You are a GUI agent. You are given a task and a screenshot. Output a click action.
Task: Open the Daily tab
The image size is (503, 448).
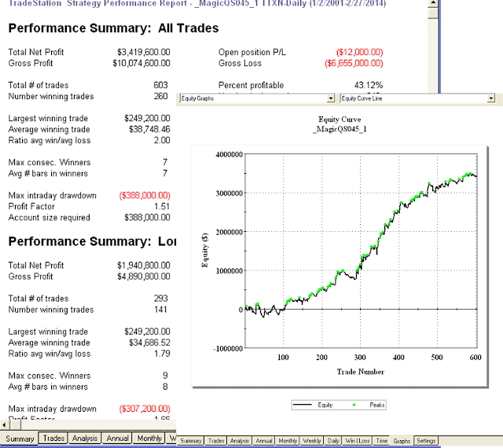tap(333, 441)
